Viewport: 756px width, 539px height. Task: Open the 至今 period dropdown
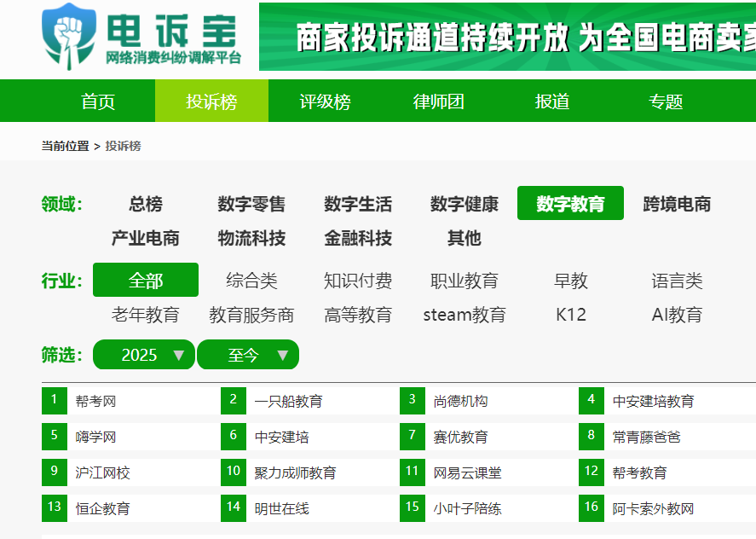(x=248, y=355)
